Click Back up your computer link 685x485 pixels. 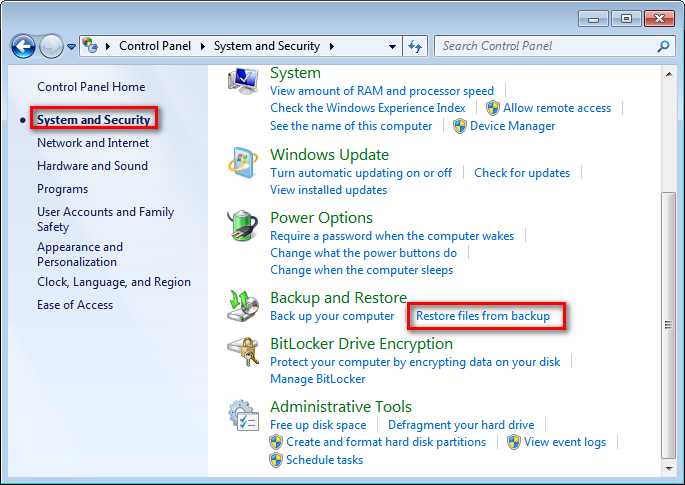[332, 316]
